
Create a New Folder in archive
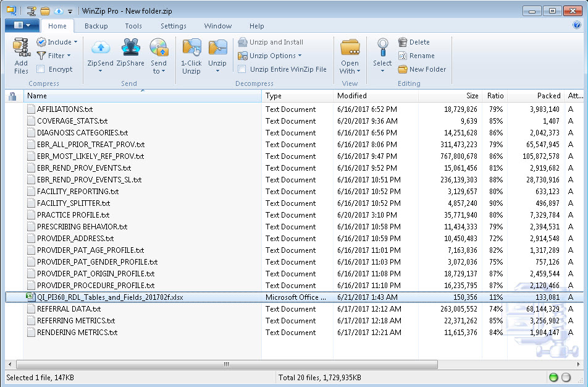click(x=422, y=69)
